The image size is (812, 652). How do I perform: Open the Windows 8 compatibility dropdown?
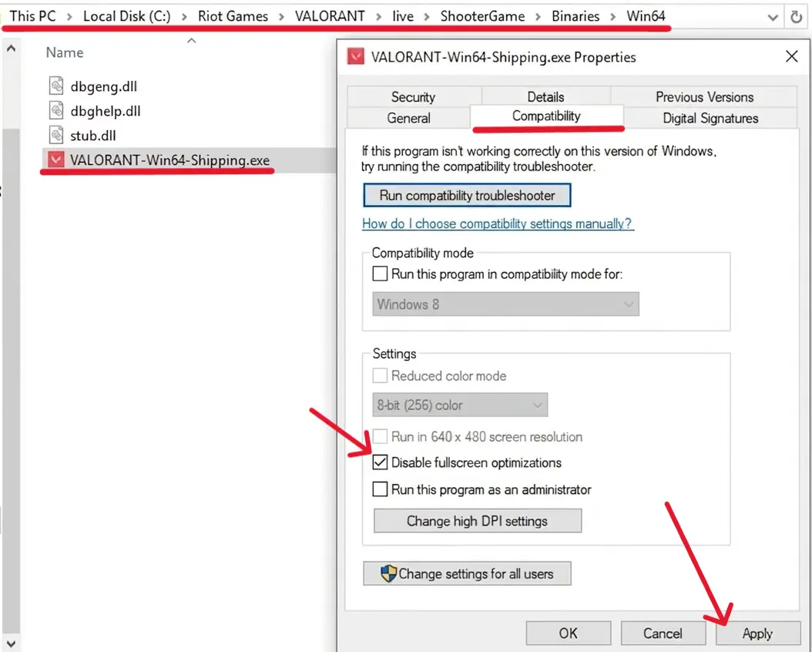505,304
